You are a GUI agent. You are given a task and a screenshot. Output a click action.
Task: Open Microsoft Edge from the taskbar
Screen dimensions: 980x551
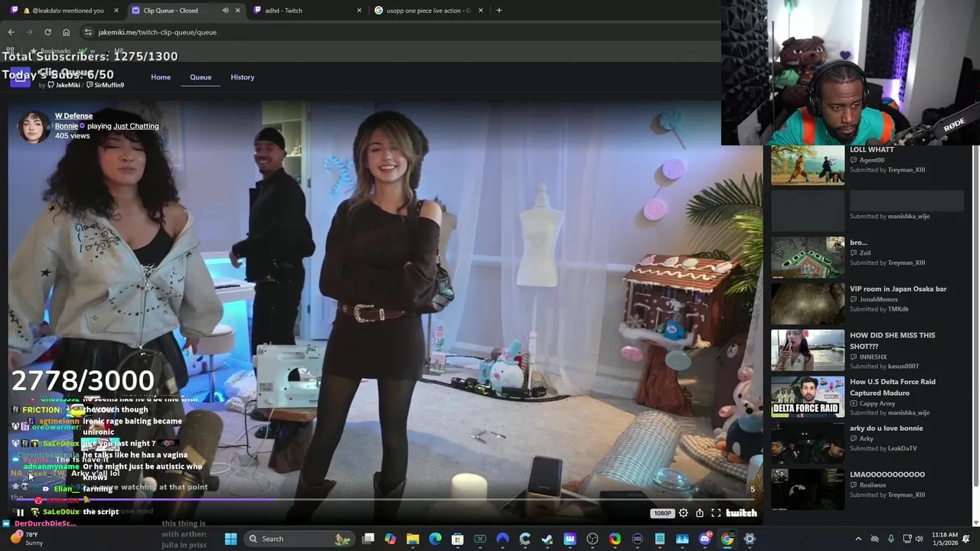(x=435, y=539)
